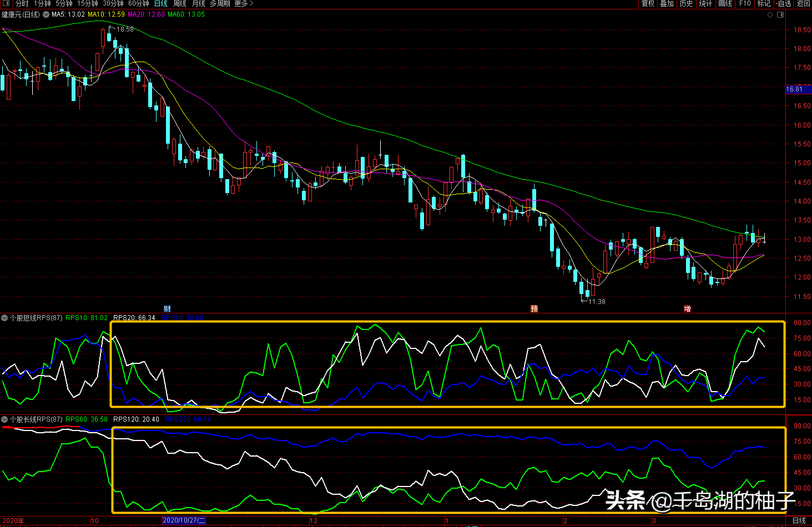Click the 16.81 price axis marker

(x=798, y=89)
